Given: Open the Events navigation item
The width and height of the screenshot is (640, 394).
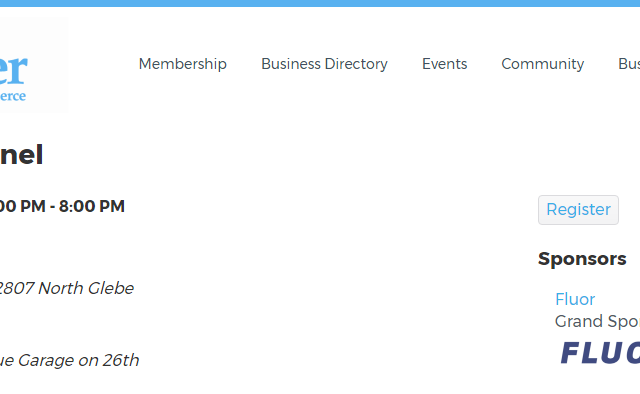Looking at the screenshot, I should click(x=444, y=64).
